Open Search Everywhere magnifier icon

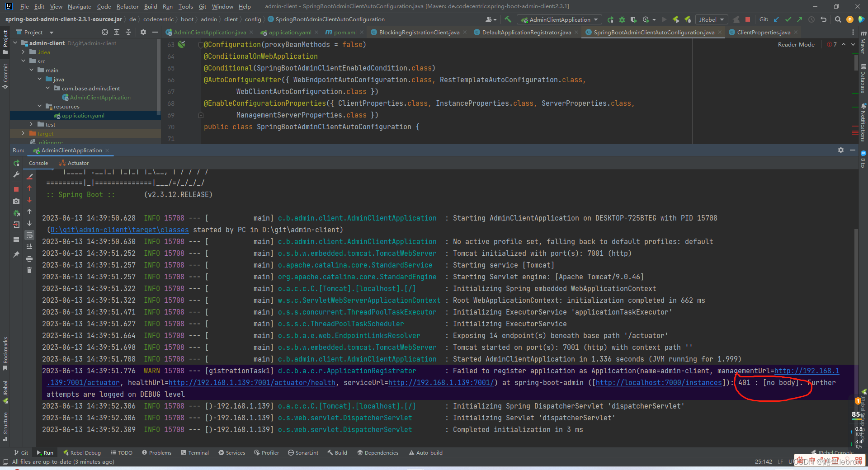tap(837, 19)
